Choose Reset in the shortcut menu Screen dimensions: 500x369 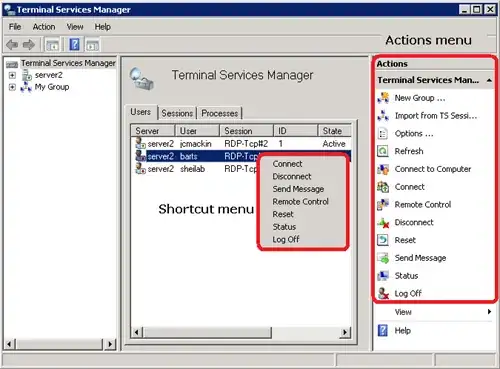[283, 214]
